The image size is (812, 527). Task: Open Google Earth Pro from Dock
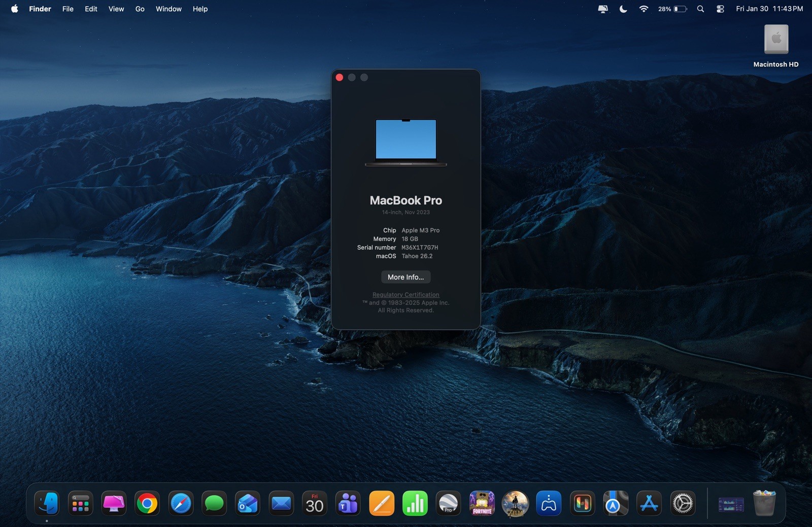[x=448, y=504]
